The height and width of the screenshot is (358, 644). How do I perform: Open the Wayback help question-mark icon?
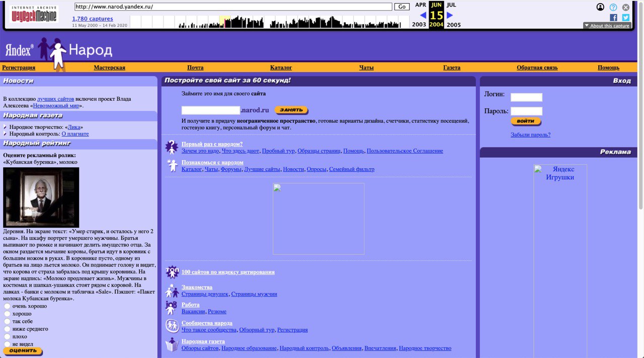click(613, 7)
